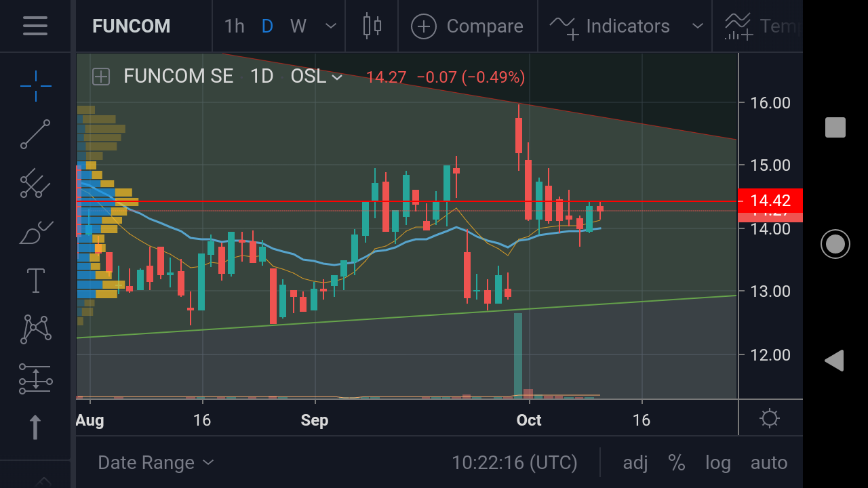868x488 pixels.
Task: Select the pitchfork drawing tool
Action: [x=35, y=183]
